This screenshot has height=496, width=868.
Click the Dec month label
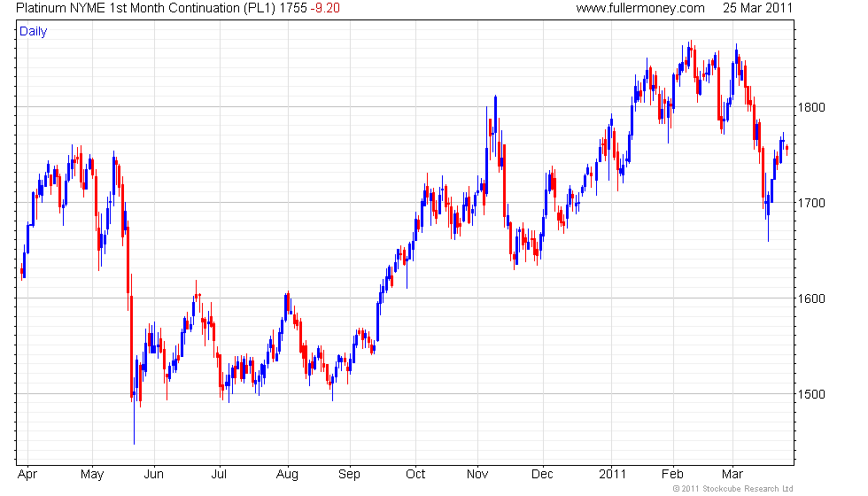542,475
